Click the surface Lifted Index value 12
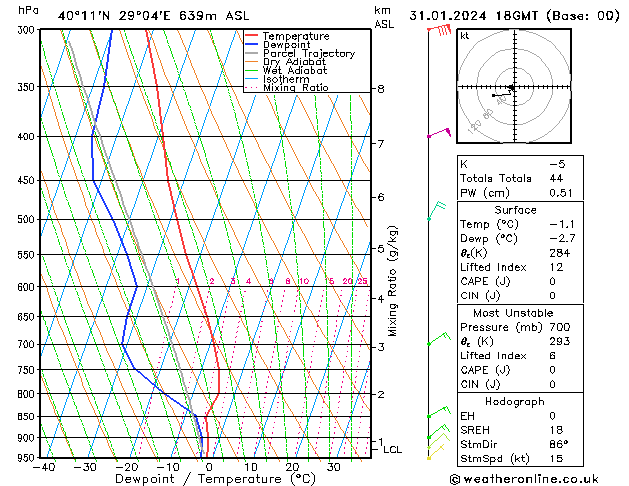629x486 pixels. tap(556, 267)
